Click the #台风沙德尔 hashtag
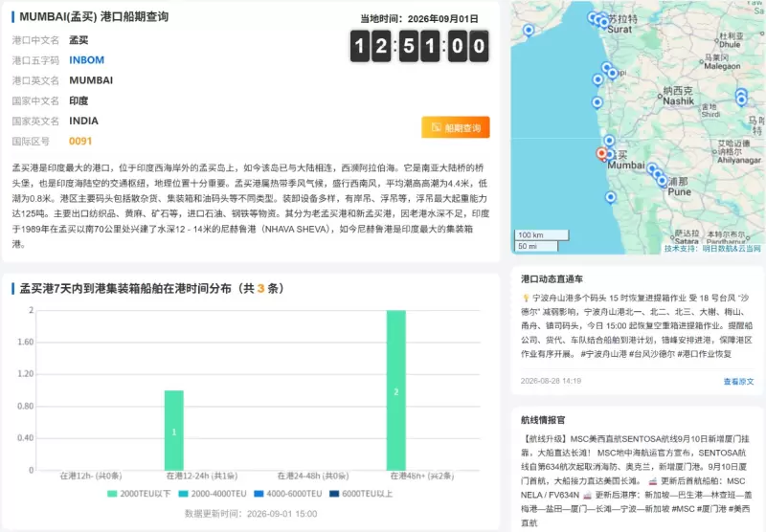Viewport: 766px width, 532px height. [652, 354]
